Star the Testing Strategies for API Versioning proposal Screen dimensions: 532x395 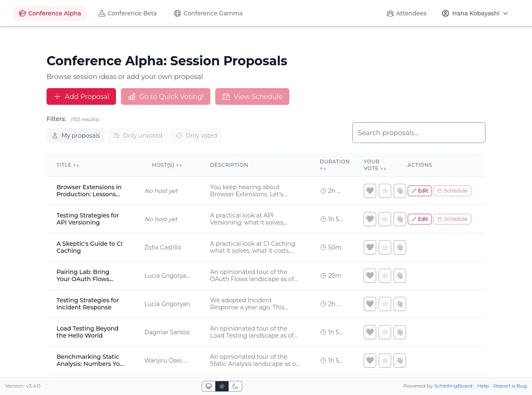pos(385,219)
